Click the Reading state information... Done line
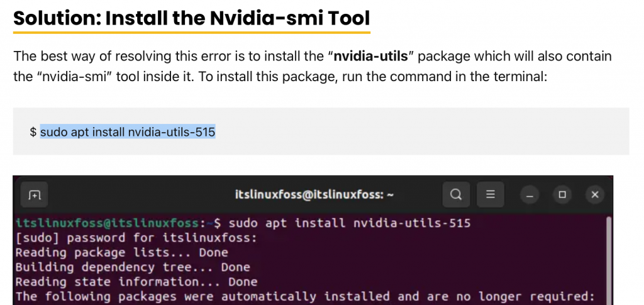Viewport: 644px width, 305px height. 136,282
